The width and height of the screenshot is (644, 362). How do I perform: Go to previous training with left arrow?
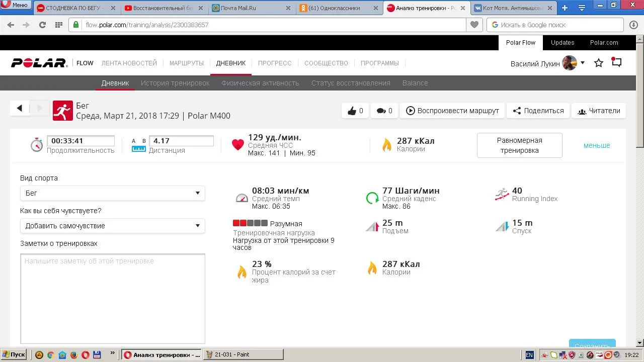pyautogui.click(x=20, y=108)
